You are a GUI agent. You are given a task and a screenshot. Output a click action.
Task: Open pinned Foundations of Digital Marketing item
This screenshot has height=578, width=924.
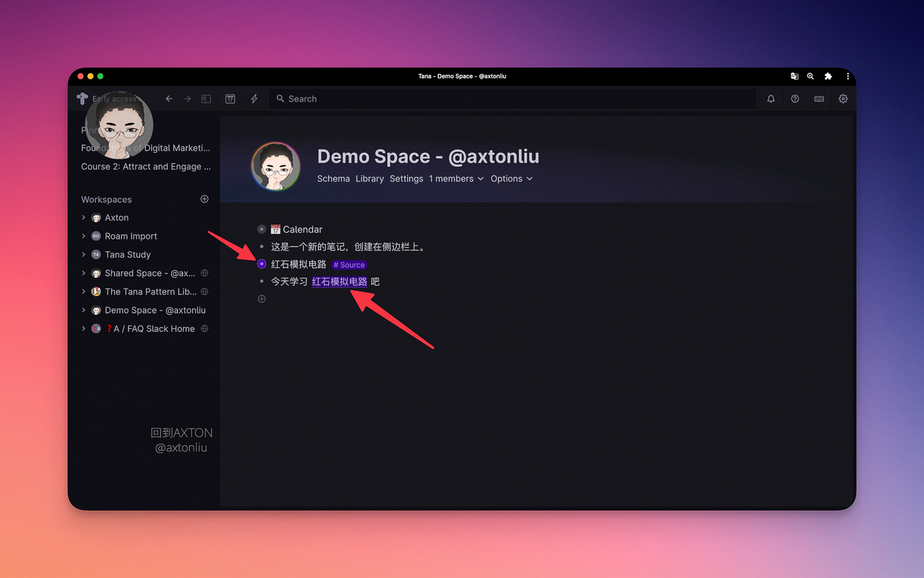click(145, 148)
